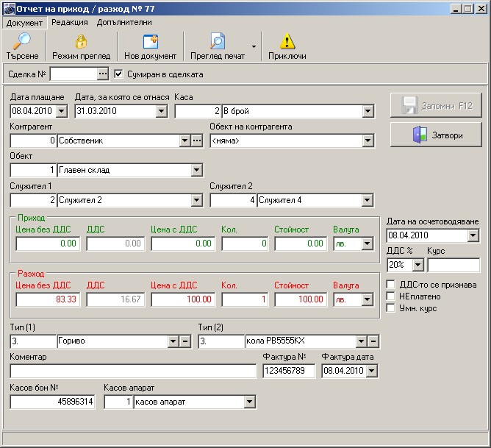This screenshot has height=448, width=491.
Task: Toggle the Сумиран в сделката checkbox
Action: [118, 74]
